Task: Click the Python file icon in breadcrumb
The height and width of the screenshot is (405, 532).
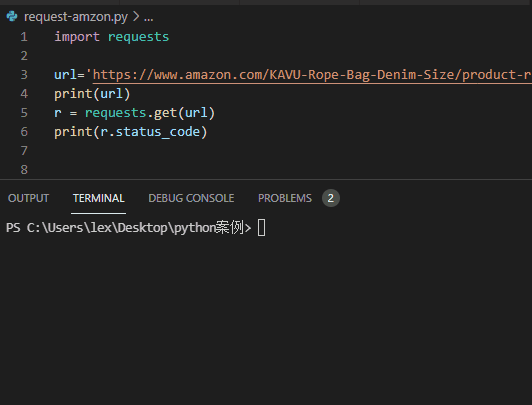Action: click(12, 16)
